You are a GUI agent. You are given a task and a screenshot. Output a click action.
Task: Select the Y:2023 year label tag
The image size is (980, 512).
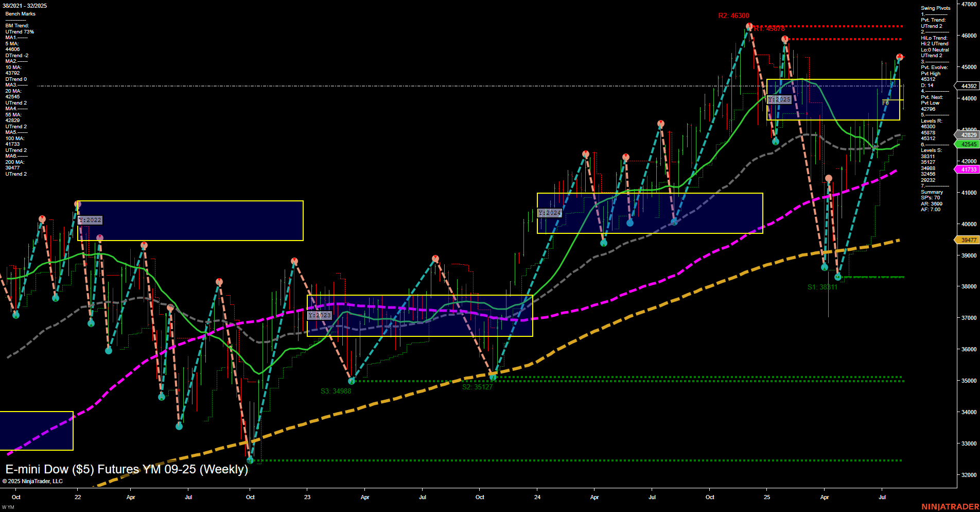point(319,315)
